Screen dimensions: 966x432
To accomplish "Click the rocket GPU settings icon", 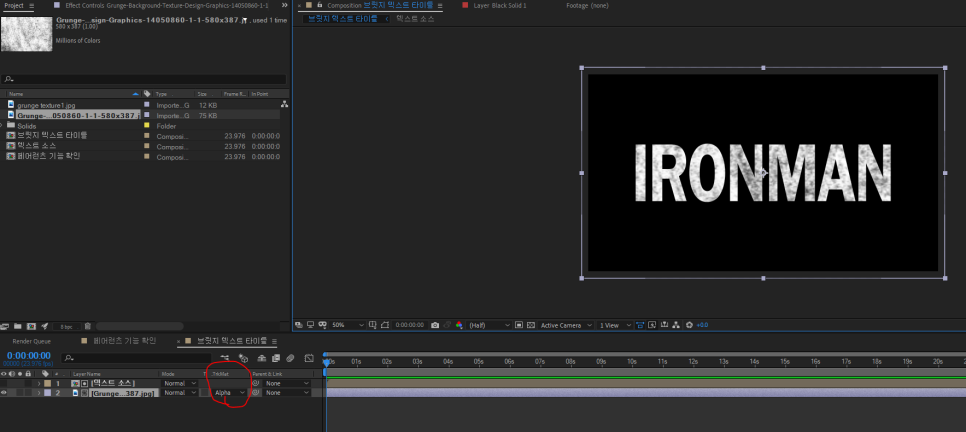I will (44, 326).
